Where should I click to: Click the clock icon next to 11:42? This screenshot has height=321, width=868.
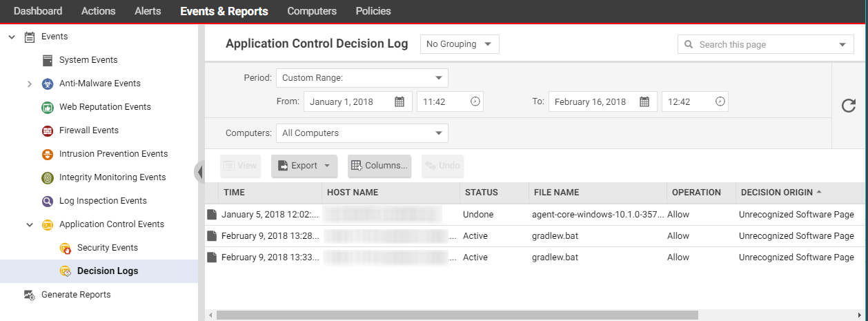tap(475, 101)
